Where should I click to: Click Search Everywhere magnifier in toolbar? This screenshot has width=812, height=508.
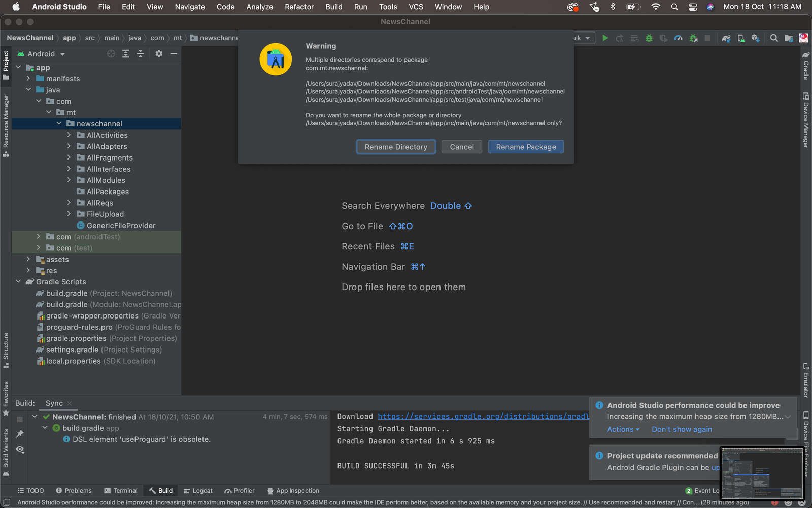point(774,38)
